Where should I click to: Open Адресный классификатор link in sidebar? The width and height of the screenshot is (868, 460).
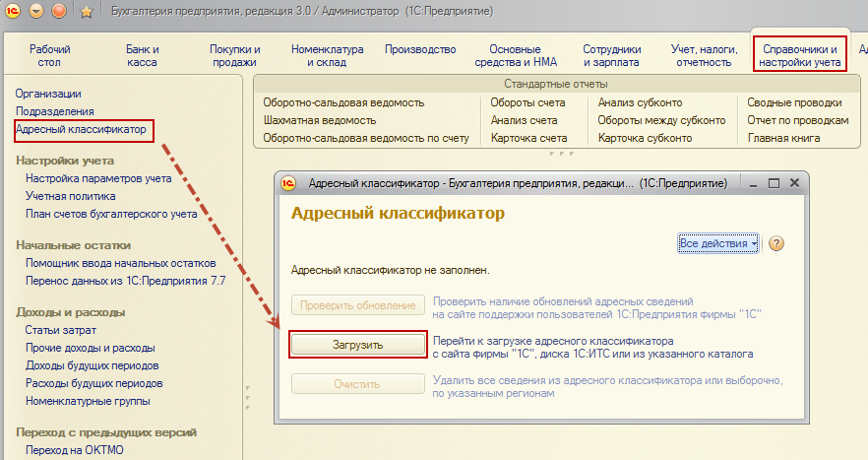pyautogui.click(x=81, y=129)
